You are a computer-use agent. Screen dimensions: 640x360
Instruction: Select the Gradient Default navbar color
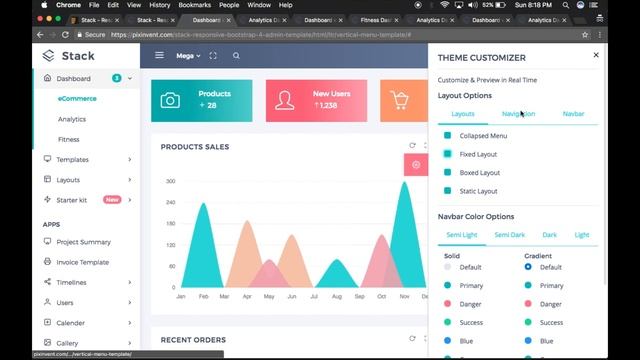click(528, 267)
